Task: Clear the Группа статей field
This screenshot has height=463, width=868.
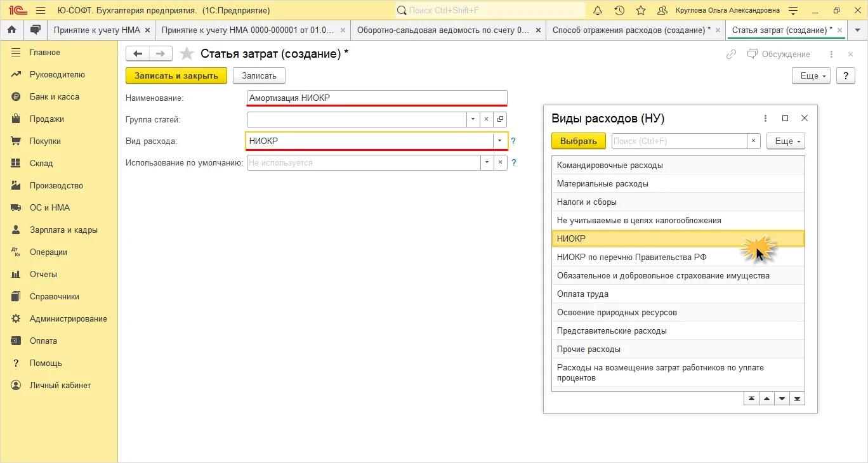Action: click(487, 119)
